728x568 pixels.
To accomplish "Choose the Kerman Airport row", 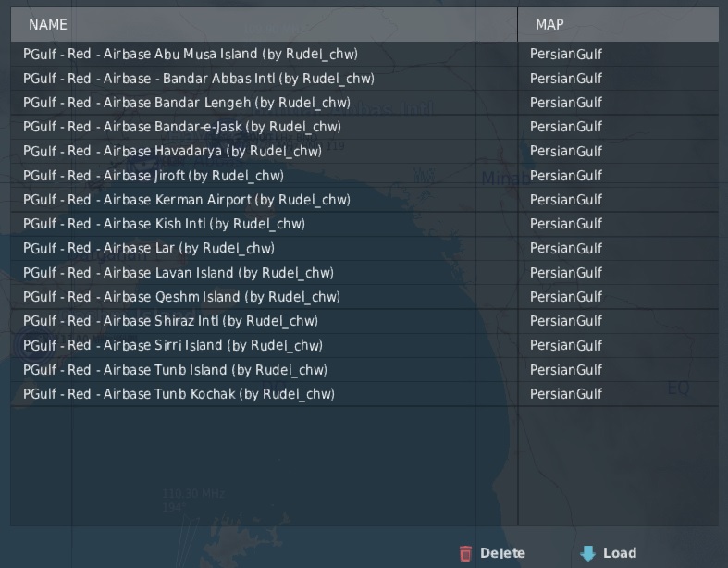I will pos(187,200).
